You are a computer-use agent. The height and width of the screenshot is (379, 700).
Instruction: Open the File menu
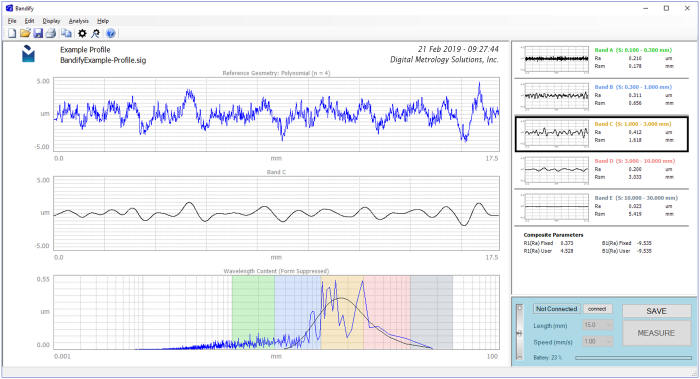12,21
